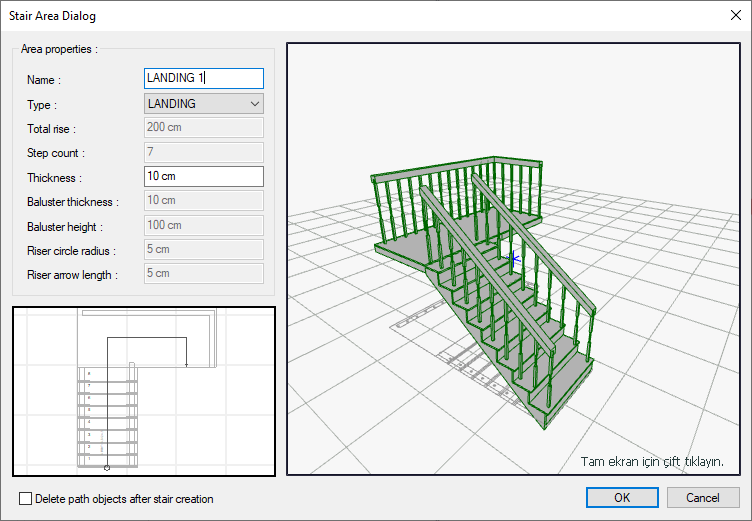Click the Riser arrow length field
The image size is (752, 521).
203,273
